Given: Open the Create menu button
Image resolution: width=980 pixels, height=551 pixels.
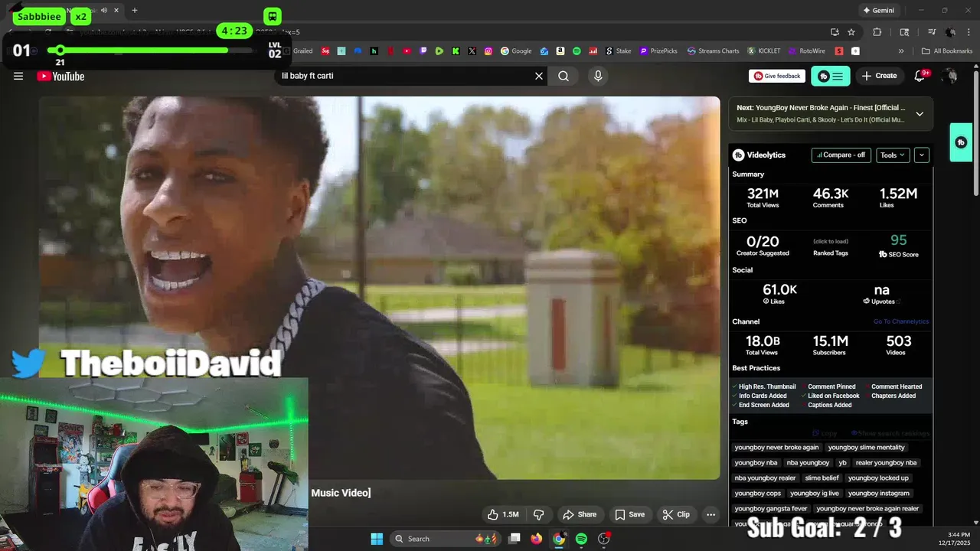Looking at the screenshot, I should pos(879,76).
